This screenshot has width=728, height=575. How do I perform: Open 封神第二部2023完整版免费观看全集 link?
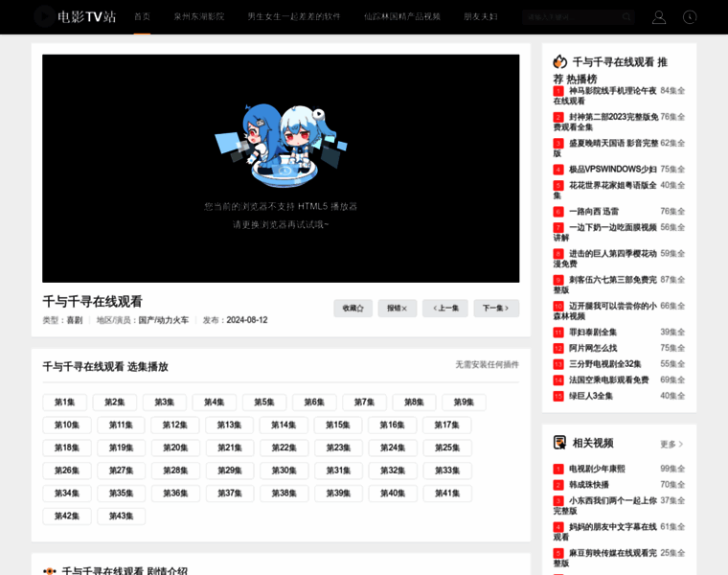click(606, 122)
